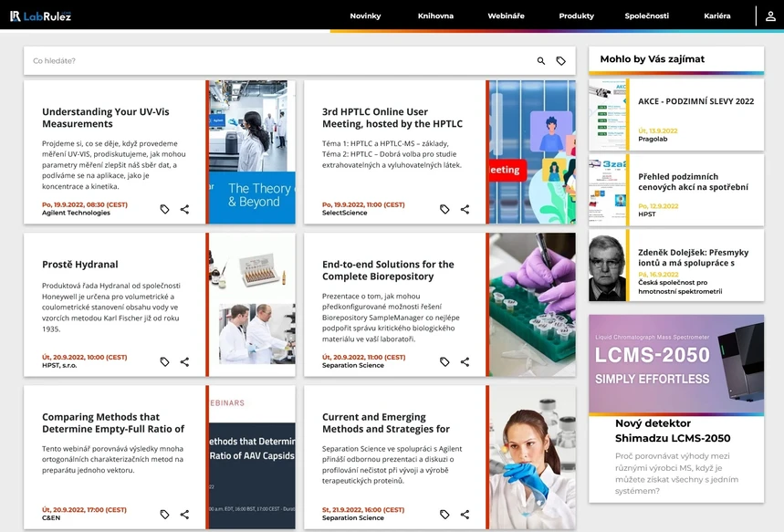
Task: Open 'Comparing Methods that Determine Empty-Full Ratio' title
Action: 113,423
